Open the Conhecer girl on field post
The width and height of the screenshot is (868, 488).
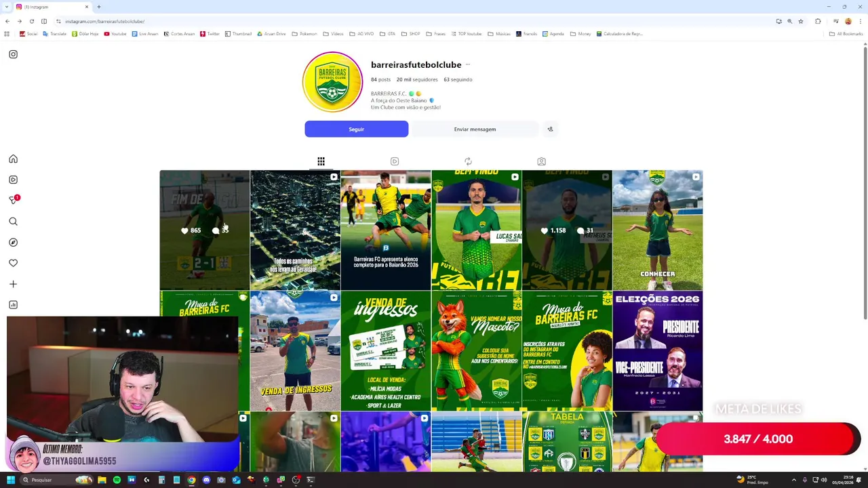(x=658, y=230)
